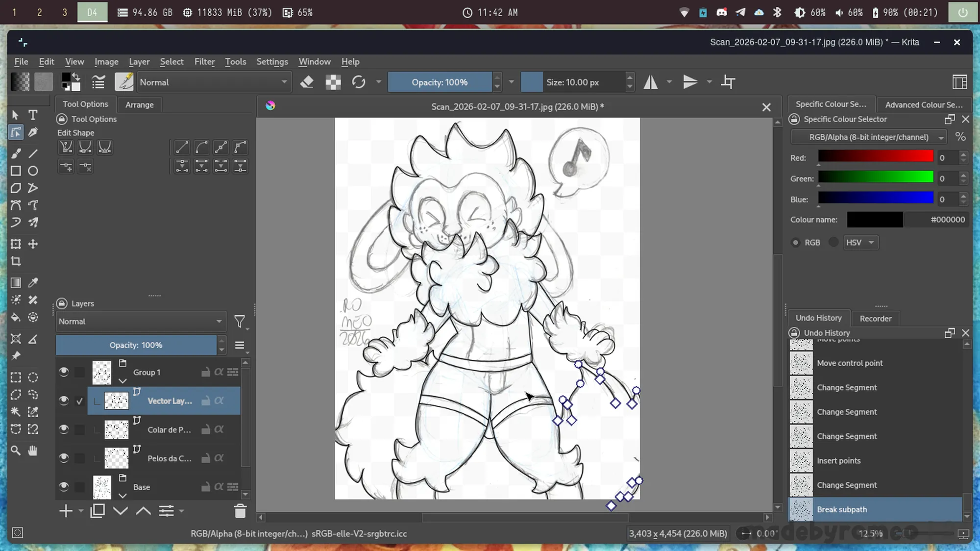
Task: Click the Red colour channel slider
Action: [875, 157]
